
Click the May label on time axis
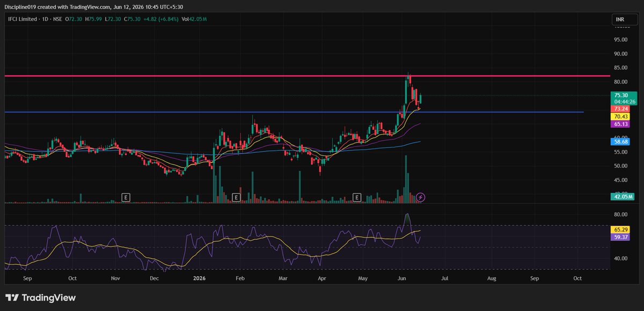click(363, 279)
